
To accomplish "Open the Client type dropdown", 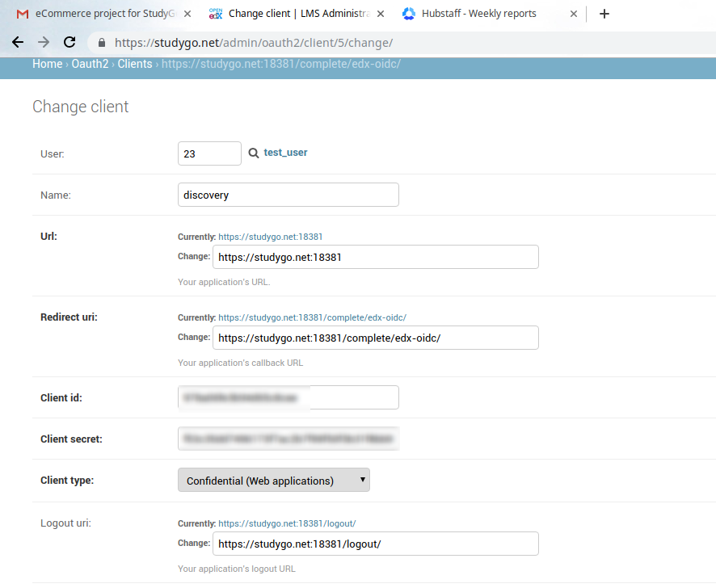I will (x=273, y=480).
